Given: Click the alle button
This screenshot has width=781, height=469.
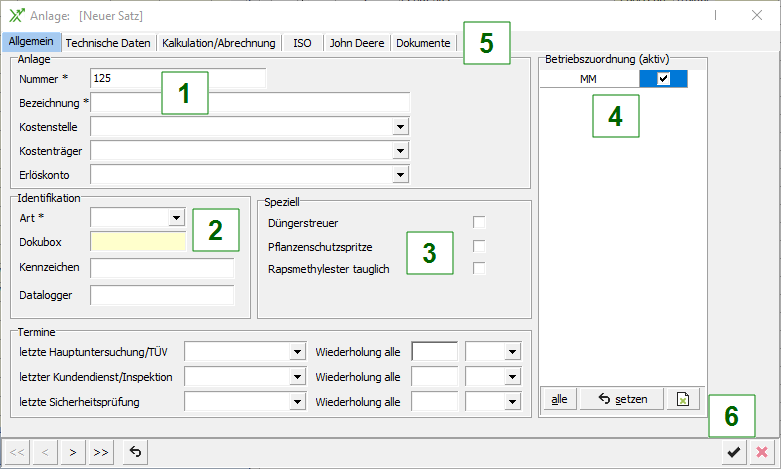Looking at the screenshot, I should click(559, 399).
